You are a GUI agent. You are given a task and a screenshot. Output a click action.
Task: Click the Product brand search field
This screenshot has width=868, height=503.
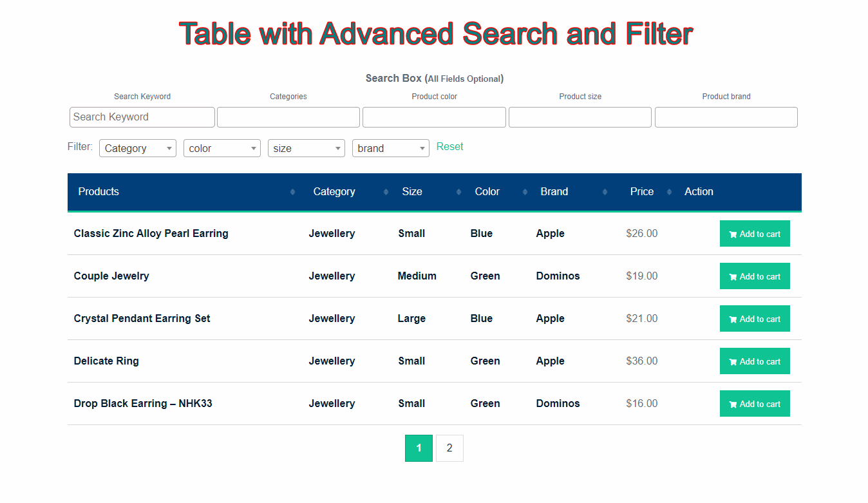pyautogui.click(x=726, y=117)
